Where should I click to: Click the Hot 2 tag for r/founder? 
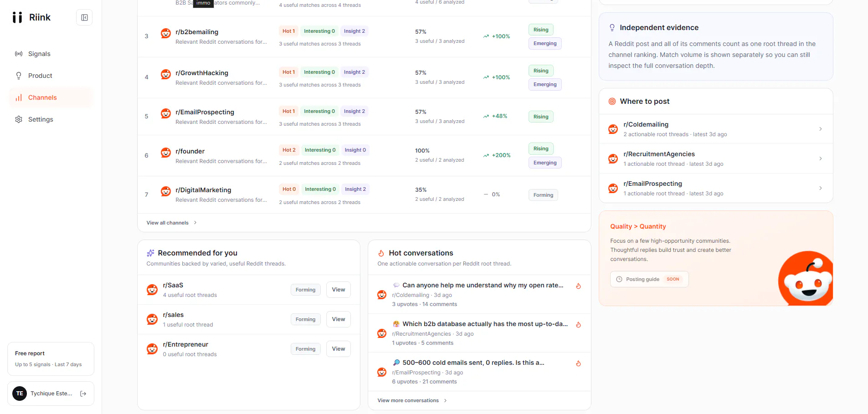tap(289, 150)
